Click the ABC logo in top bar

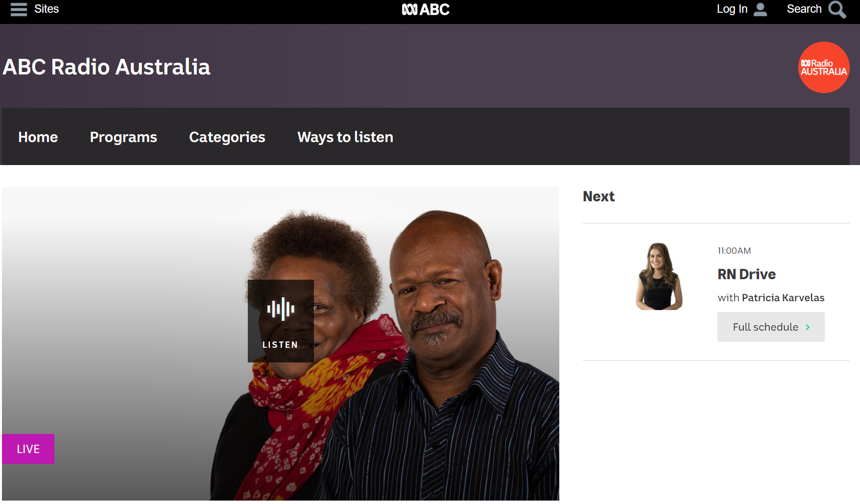[x=426, y=9]
